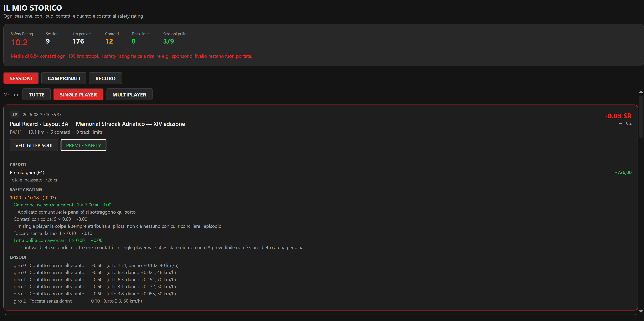This screenshot has width=644, height=321.
Task: Click VEDI GLI EPISODI button
Action: pos(34,145)
